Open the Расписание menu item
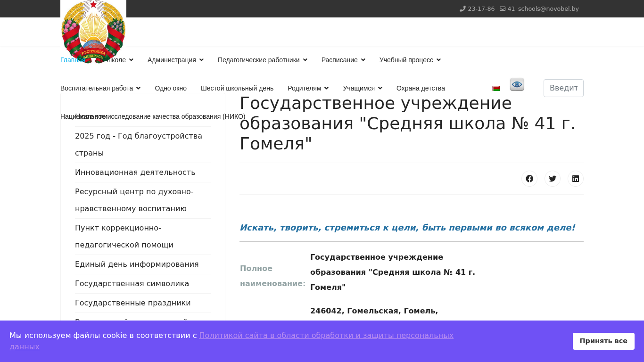This screenshot has width=644, height=362. tap(339, 60)
